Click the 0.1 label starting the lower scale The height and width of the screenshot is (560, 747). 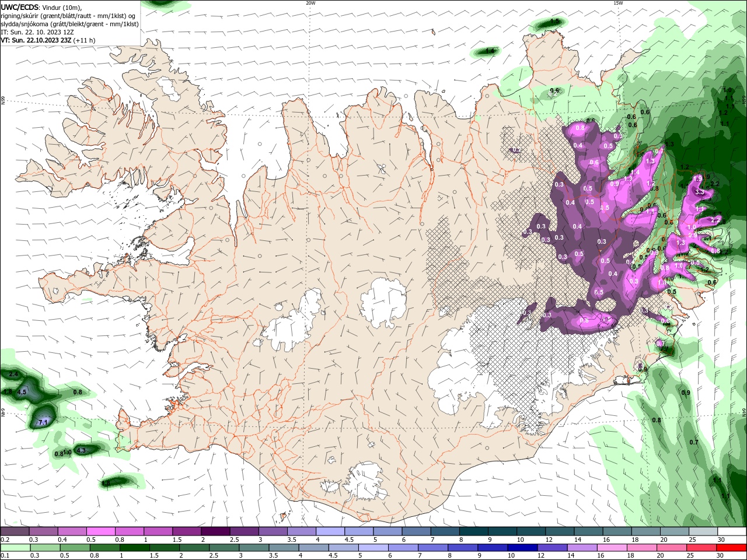[5, 555]
